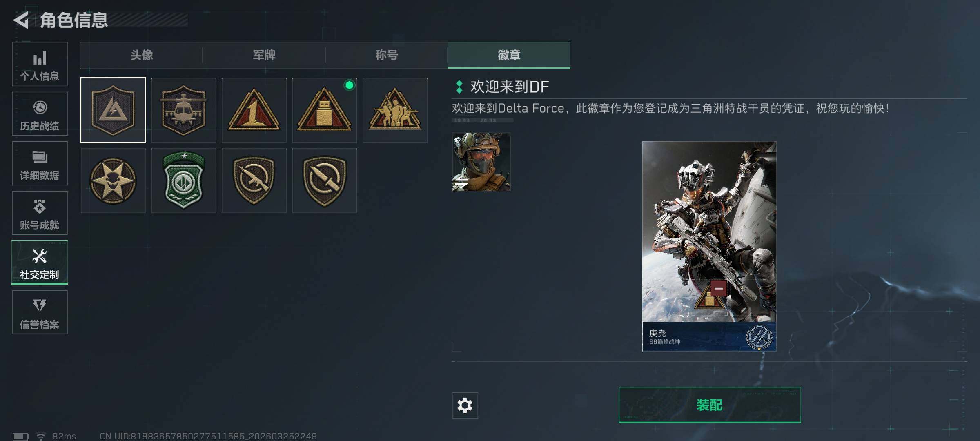Image resolution: width=980 pixels, height=441 pixels.
Task: Select the Delta triangle welcome badge
Action: (x=113, y=110)
